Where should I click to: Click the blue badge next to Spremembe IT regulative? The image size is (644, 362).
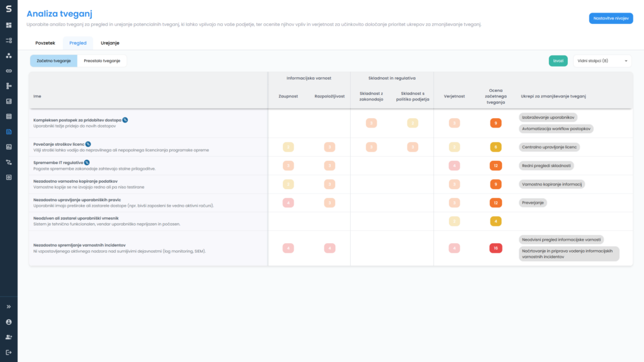click(x=87, y=163)
